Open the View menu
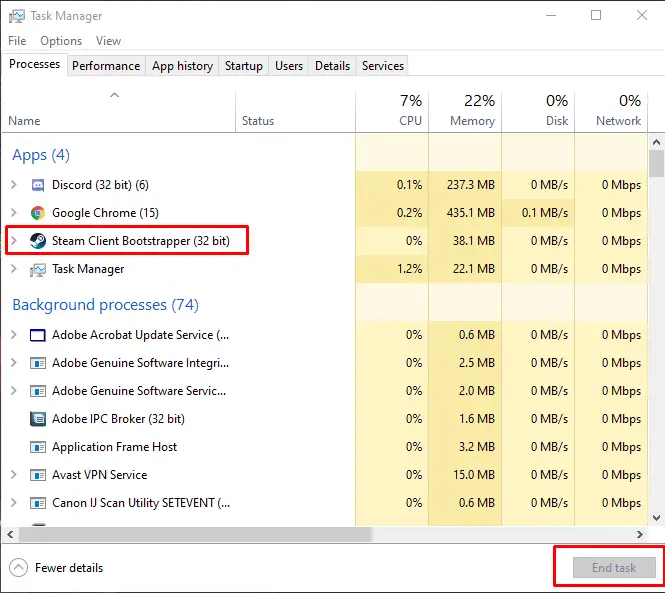Viewport: 665px width, 593px height. click(x=108, y=41)
